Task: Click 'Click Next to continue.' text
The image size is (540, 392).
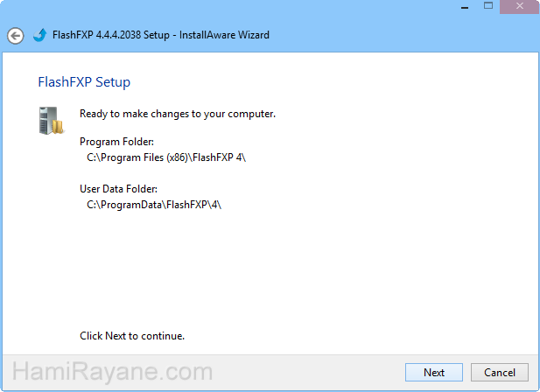Action: [x=132, y=336]
